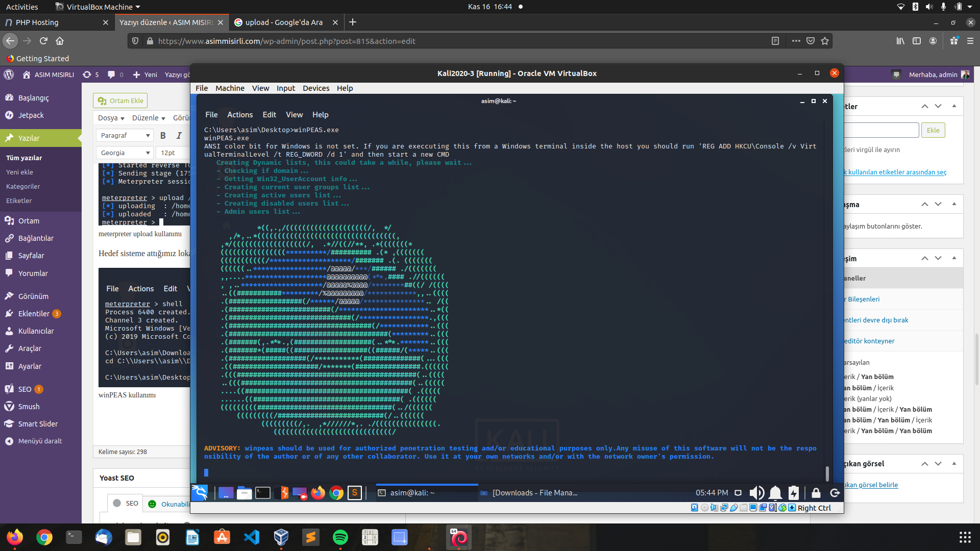Switch to upload Google'da Ara tab
The image size is (980, 551).
[x=286, y=22]
